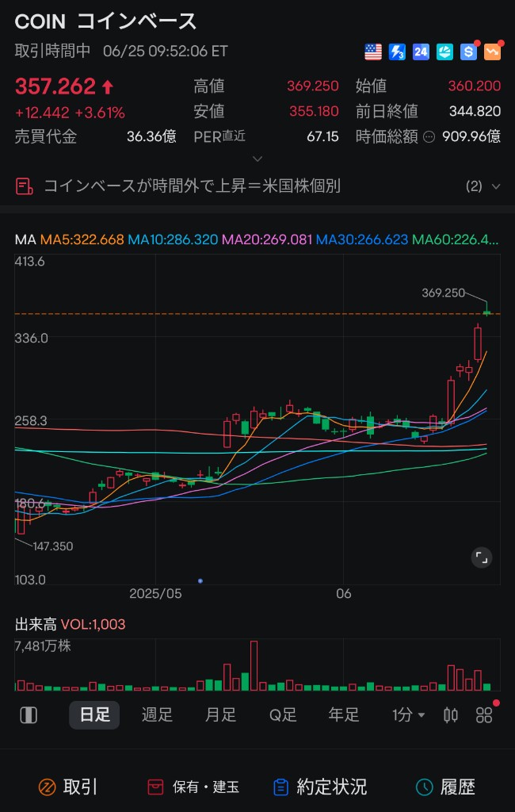Viewport: 515px width, 812px height.
Task: Tap the 時価総額 value 909.96億
Action: click(x=471, y=136)
